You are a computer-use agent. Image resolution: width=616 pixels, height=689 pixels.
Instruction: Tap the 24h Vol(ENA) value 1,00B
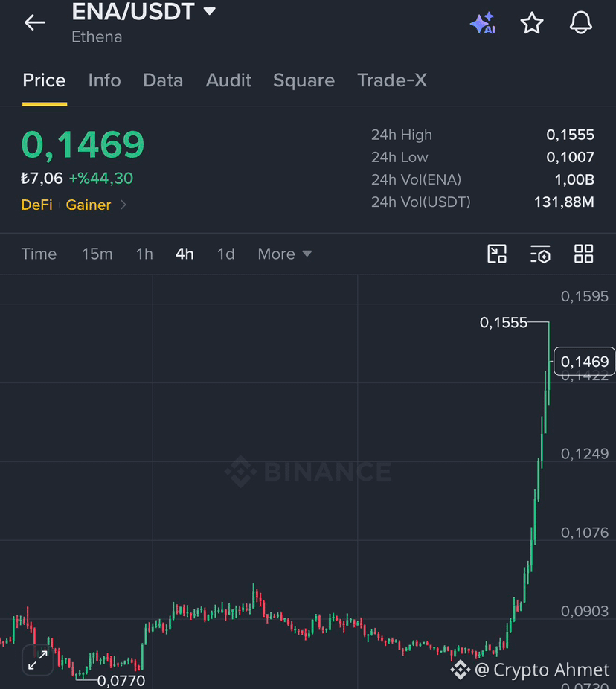click(574, 180)
